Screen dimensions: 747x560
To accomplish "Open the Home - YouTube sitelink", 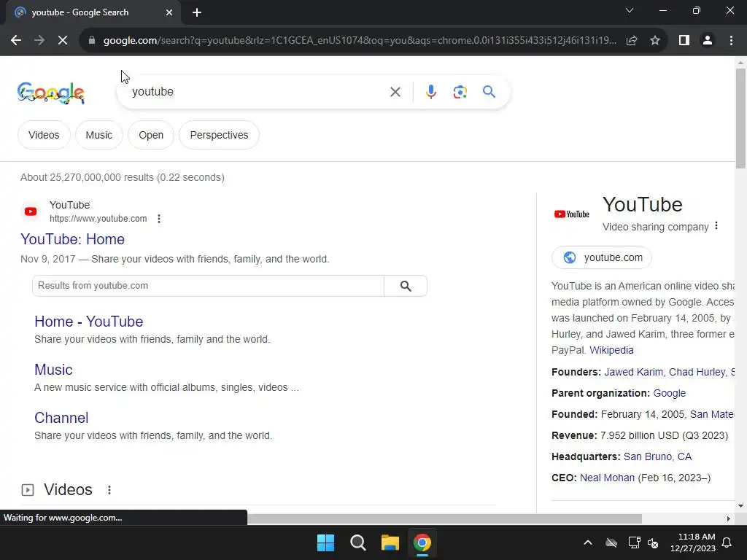I will click(x=88, y=322).
